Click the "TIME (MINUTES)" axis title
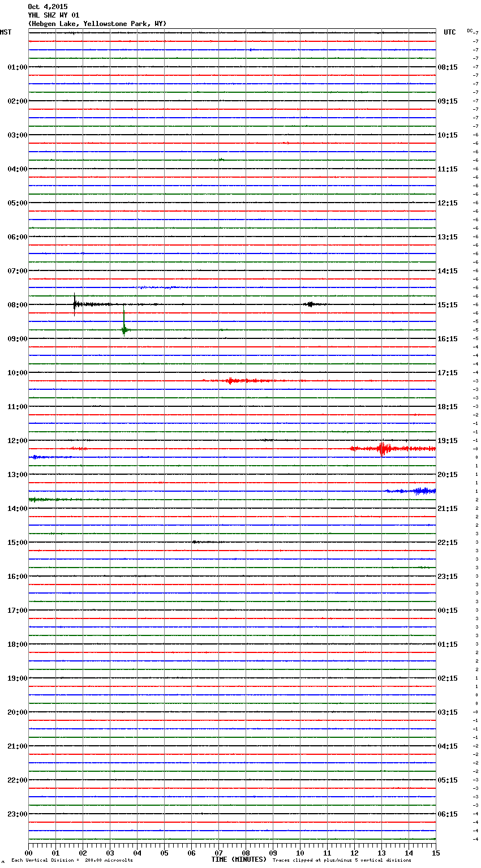The height and width of the screenshot is (868, 481). (x=239, y=860)
